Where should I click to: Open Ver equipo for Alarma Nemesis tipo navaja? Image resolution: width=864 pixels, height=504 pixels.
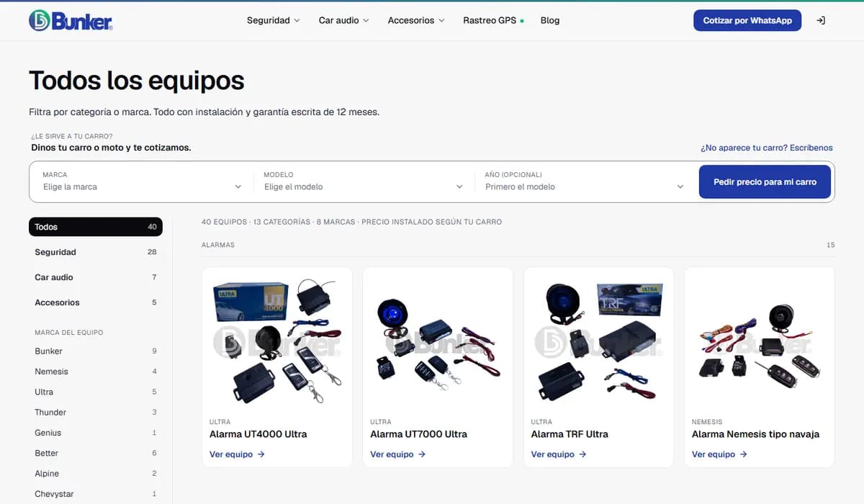(720, 454)
